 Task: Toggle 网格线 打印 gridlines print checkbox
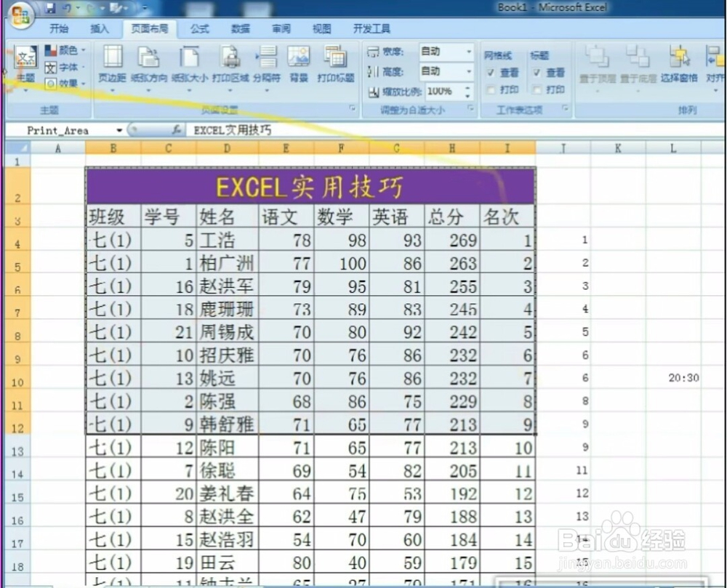(x=491, y=89)
